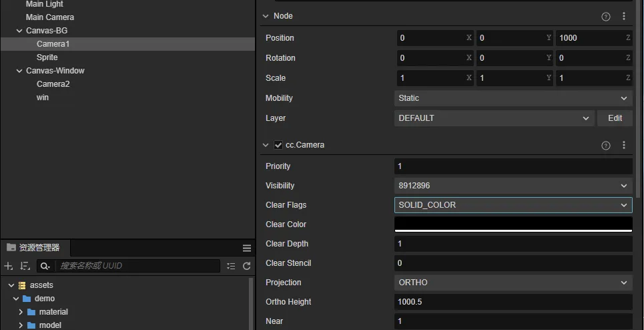644x330 pixels.
Task: Collapse Canvas-BG node in hierarchy
Action: tap(19, 31)
